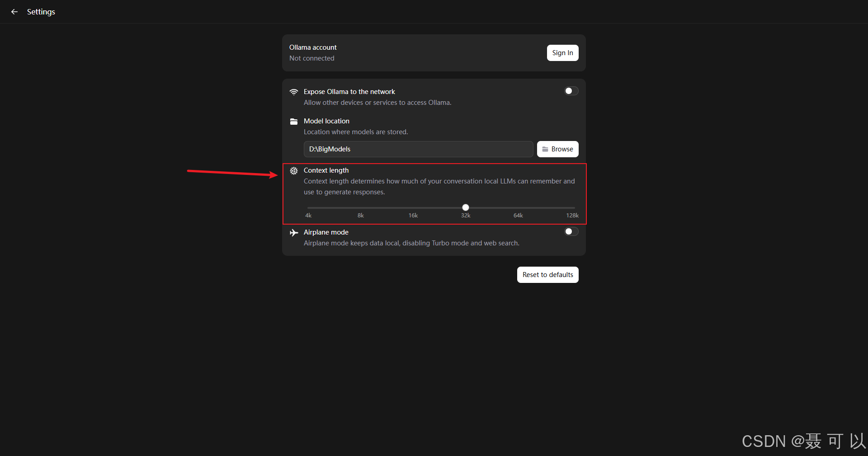Click the Settings title text

click(x=41, y=12)
